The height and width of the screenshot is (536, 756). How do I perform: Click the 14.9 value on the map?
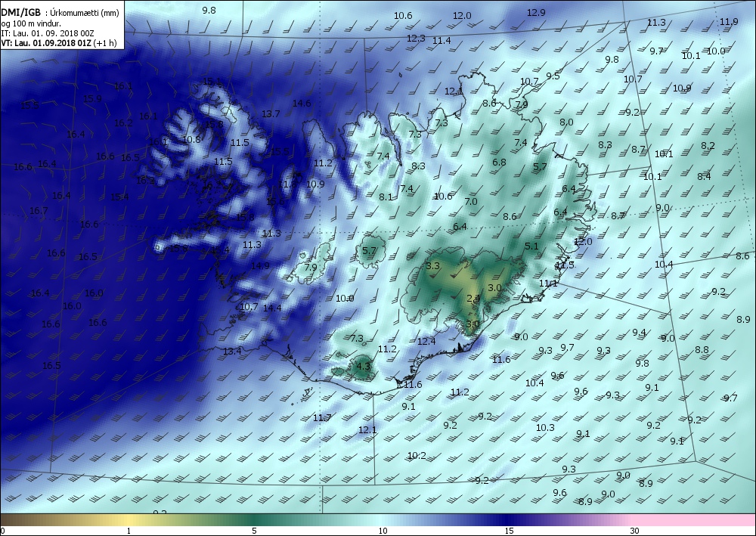click(x=260, y=265)
